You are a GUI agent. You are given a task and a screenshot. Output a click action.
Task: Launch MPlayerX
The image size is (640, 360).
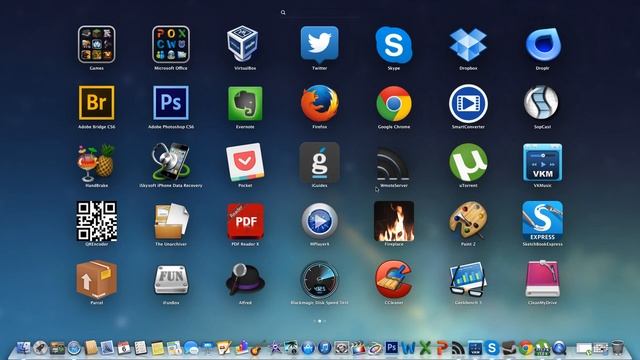[320, 221]
